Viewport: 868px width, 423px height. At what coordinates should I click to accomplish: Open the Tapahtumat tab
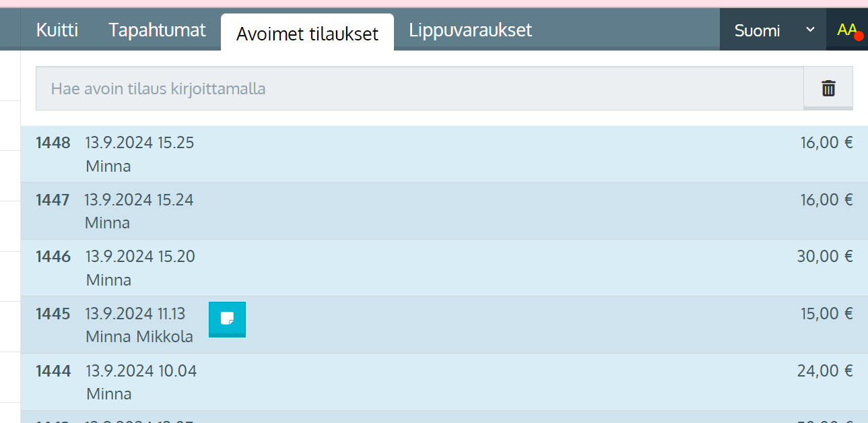[x=157, y=30]
